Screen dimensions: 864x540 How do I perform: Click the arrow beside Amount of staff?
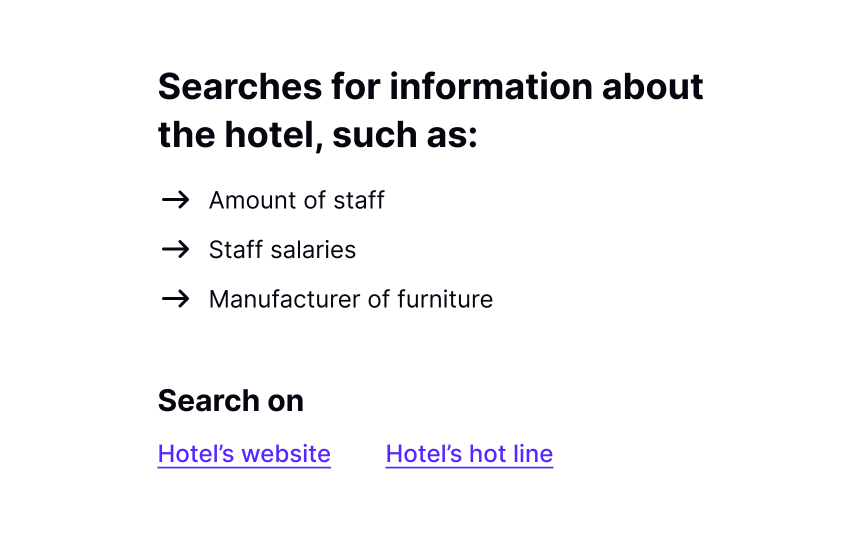[x=175, y=200]
